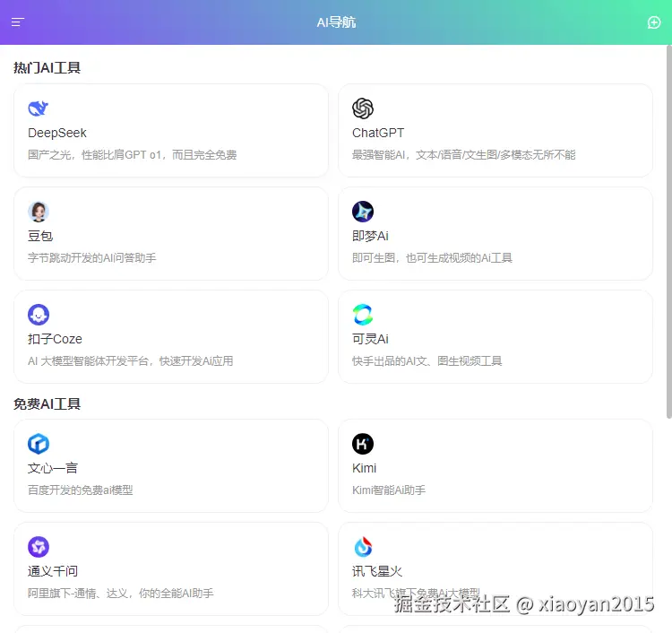
Task: Click description '快手出品的AI文、图生视频工具'
Action: pyautogui.click(x=426, y=361)
